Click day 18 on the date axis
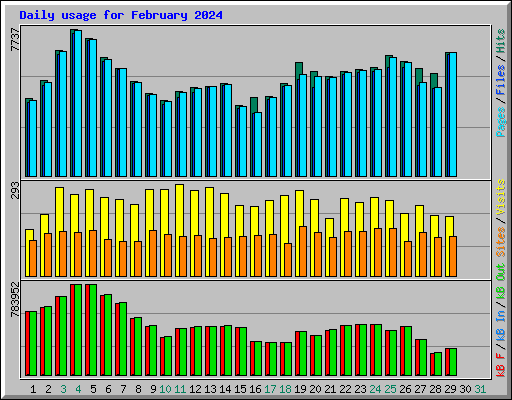 pos(285,389)
